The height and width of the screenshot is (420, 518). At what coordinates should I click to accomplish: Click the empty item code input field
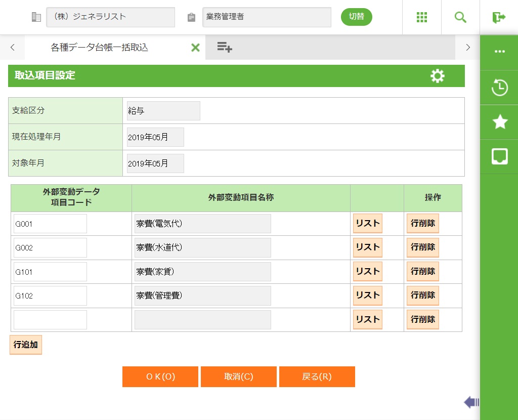[50, 320]
